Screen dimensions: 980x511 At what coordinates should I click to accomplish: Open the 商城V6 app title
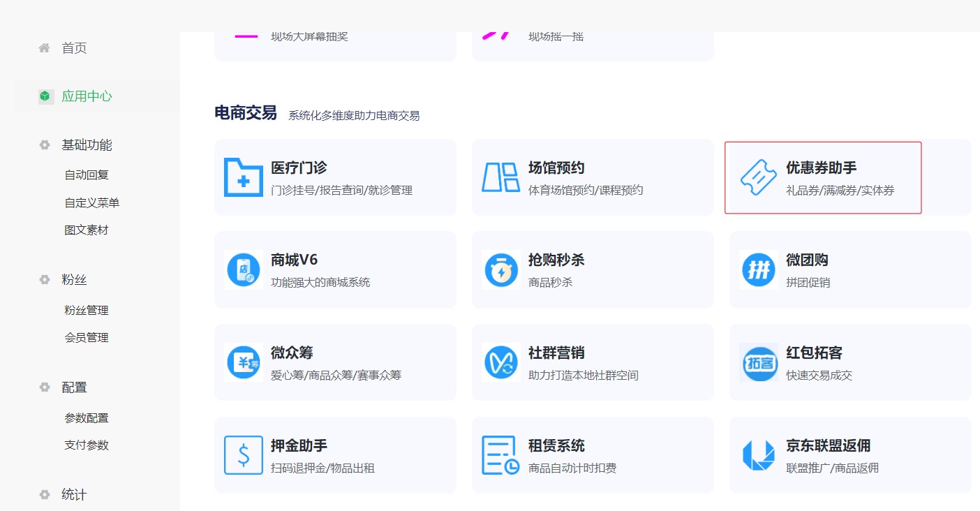(295, 260)
